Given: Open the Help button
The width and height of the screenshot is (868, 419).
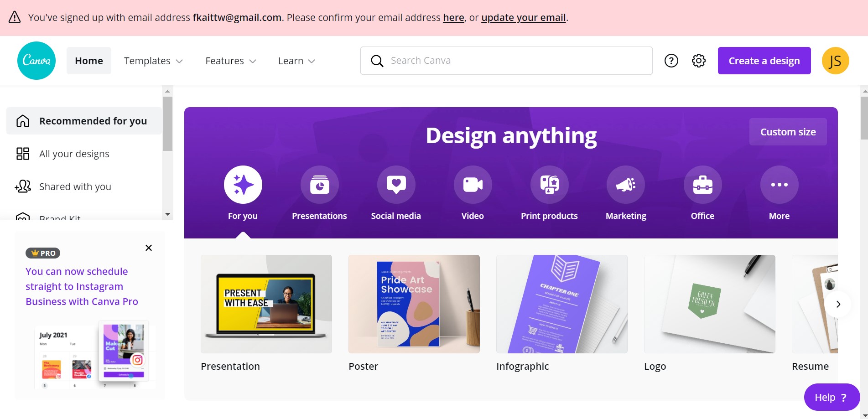Looking at the screenshot, I should (832, 397).
